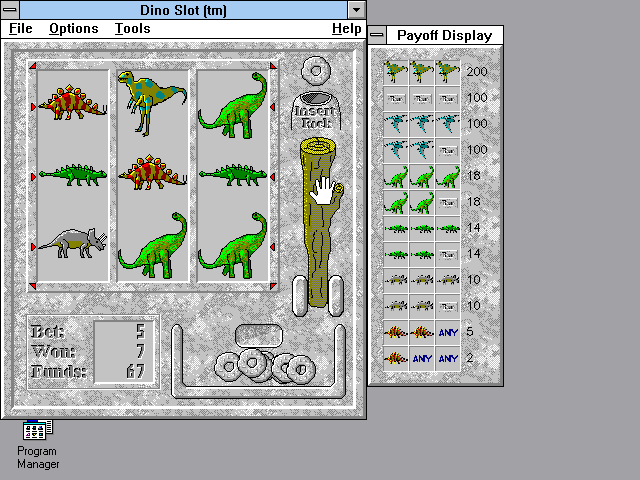Toggle the top-left red payline arrow
The width and height of the screenshot is (640, 480).
click(x=33, y=68)
